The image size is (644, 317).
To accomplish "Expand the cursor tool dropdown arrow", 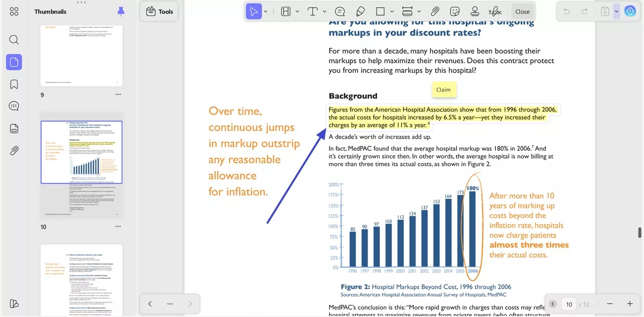I will coord(266,11).
